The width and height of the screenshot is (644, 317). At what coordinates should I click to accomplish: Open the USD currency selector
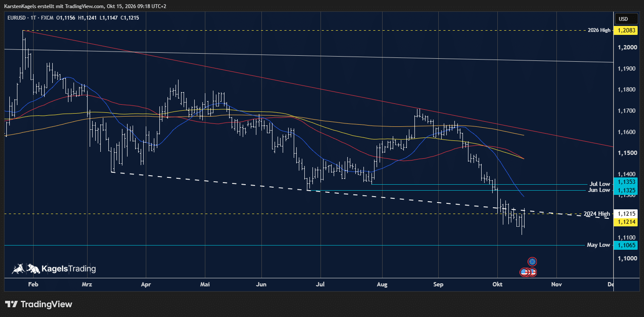click(x=627, y=19)
